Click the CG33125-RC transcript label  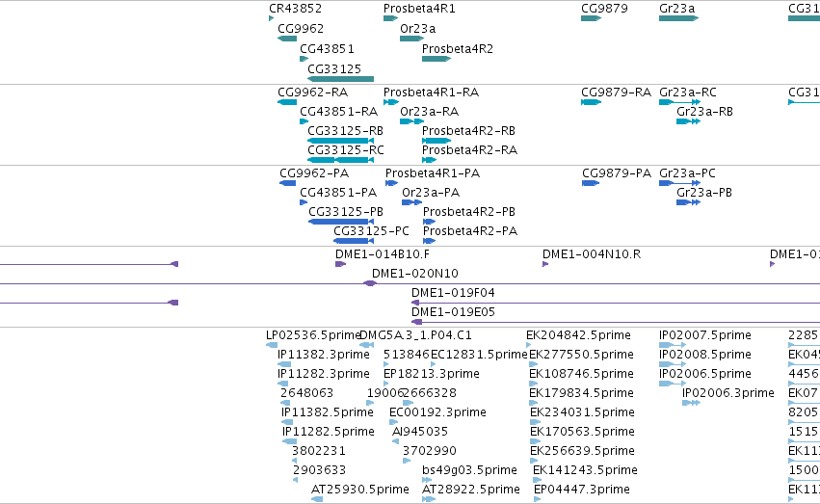coord(346,150)
